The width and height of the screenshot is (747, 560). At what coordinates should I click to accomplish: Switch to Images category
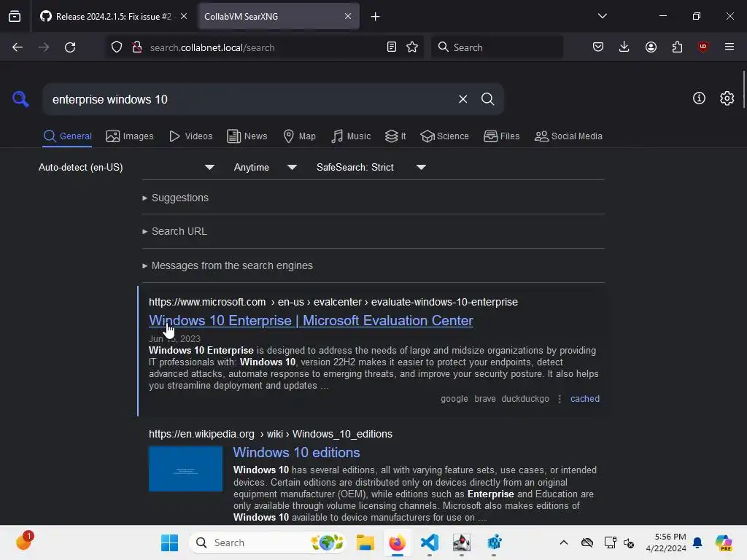(130, 136)
